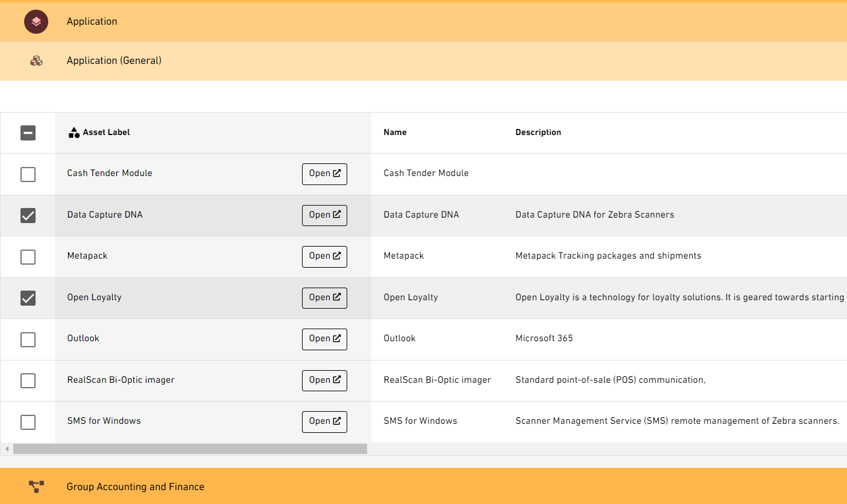
Task: Collapse the Application section header
Action: [x=423, y=22]
